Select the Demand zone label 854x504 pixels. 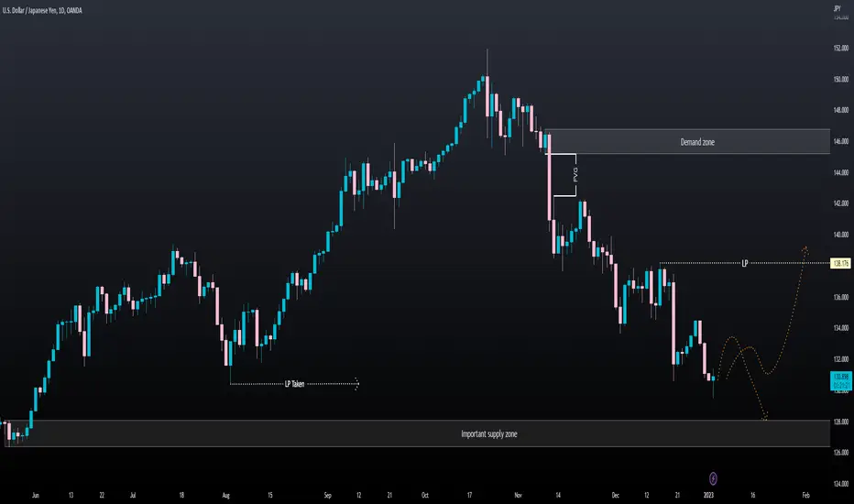point(697,142)
